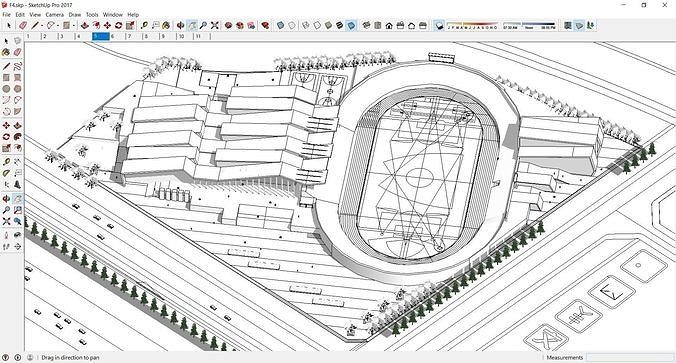Toggle Pan tool in left toolbar
This screenshot has height=363, width=676.
point(17,199)
